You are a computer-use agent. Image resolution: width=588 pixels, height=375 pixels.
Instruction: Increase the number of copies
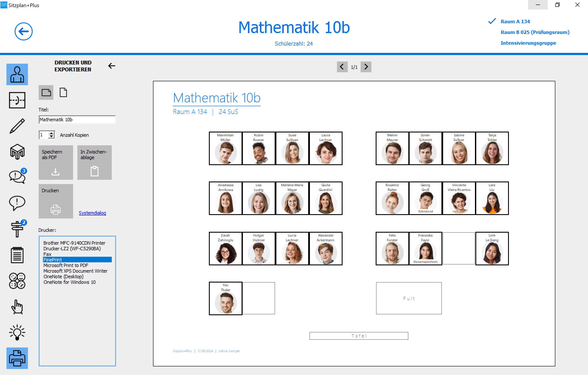pos(51,133)
